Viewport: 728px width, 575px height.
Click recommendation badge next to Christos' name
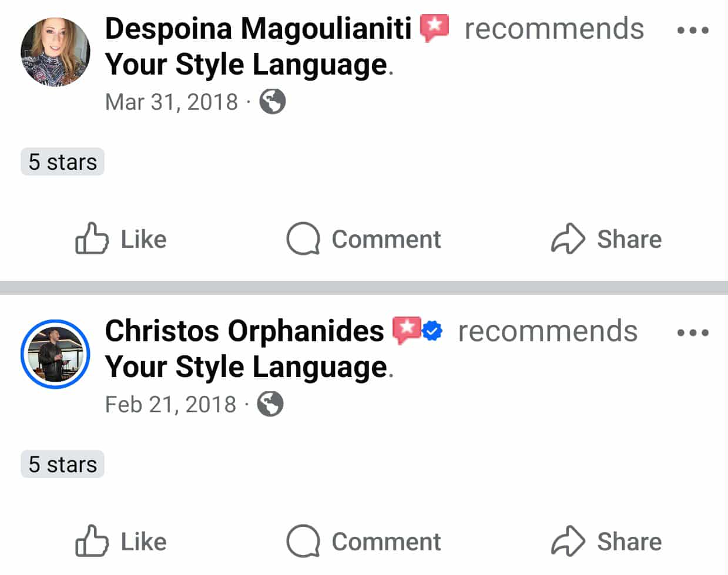tap(406, 330)
